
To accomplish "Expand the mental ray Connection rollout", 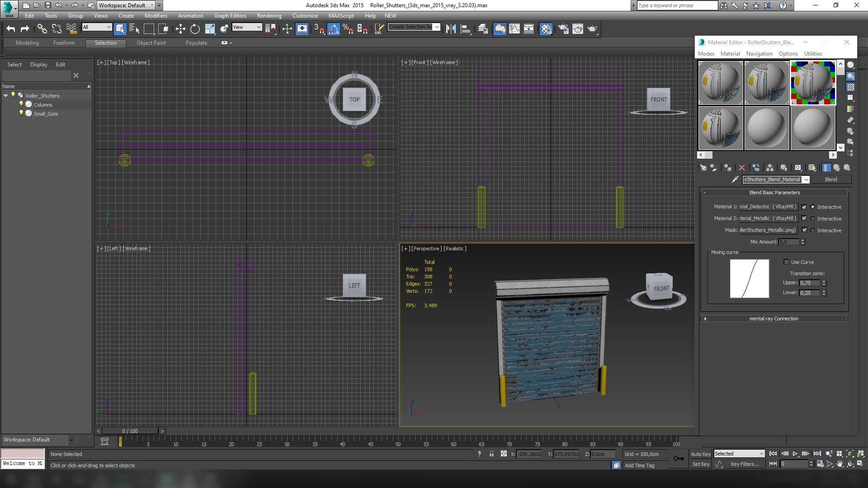I will (x=774, y=319).
